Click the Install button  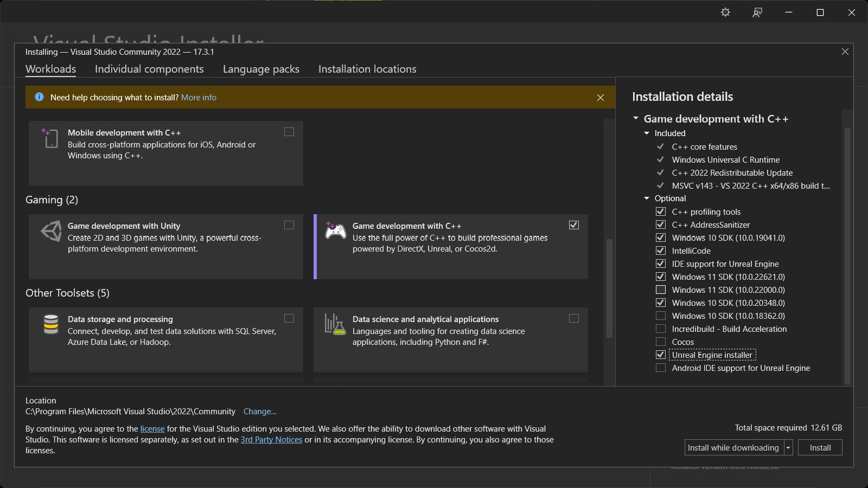[820, 448]
